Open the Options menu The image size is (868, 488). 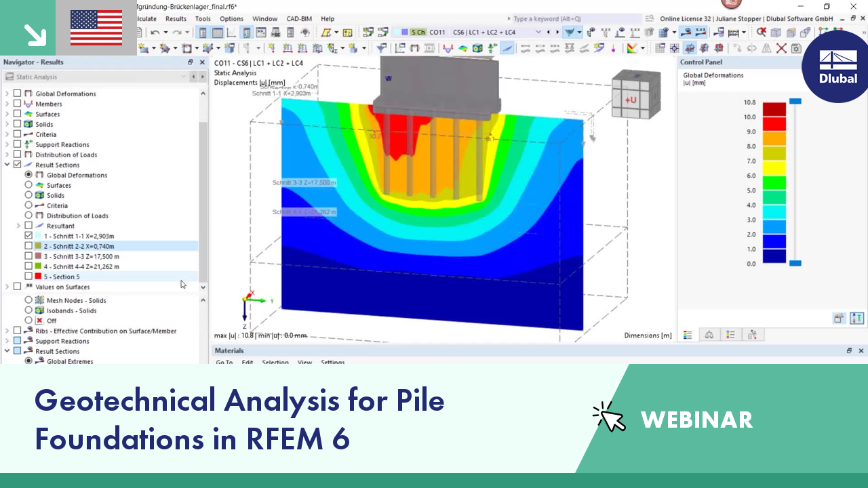[x=231, y=19]
